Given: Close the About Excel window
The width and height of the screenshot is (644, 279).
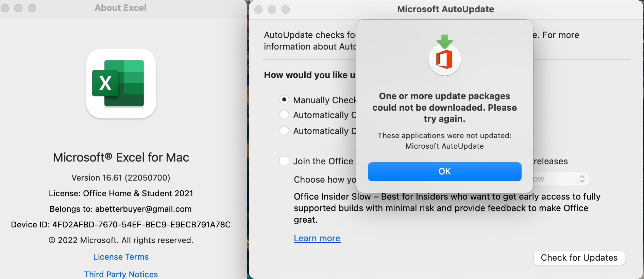Looking at the screenshot, I should click(5, 8).
